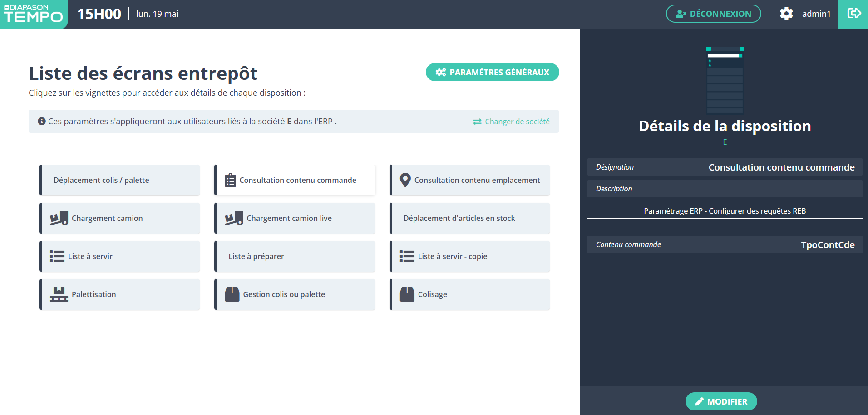The width and height of the screenshot is (868, 415).
Task: Click the location pin icon on Consultation contenu emplacement
Action: point(405,180)
